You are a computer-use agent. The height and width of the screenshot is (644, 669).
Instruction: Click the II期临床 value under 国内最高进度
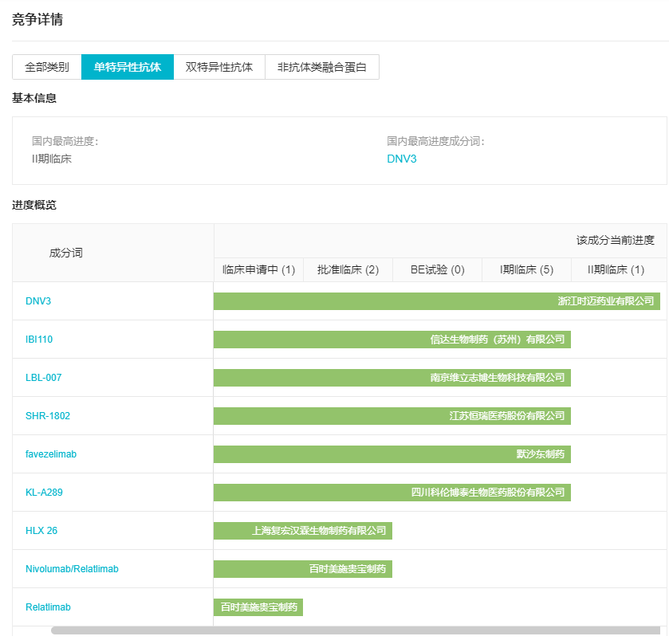tap(52, 159)
